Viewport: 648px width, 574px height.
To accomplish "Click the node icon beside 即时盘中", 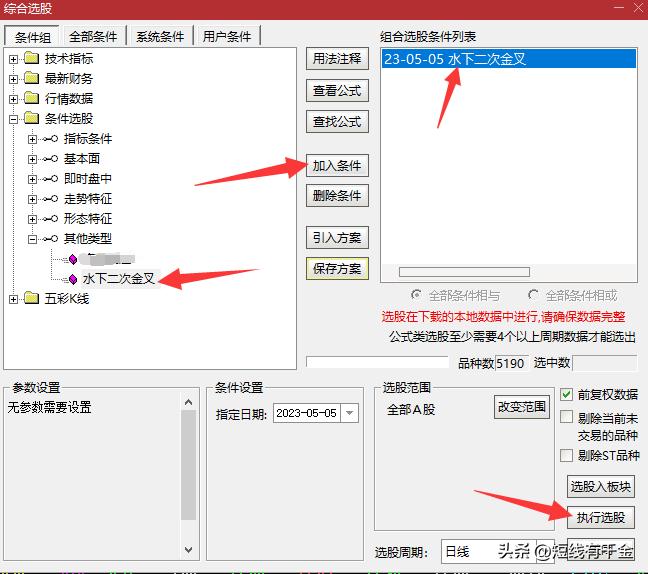I will point(50,179).
